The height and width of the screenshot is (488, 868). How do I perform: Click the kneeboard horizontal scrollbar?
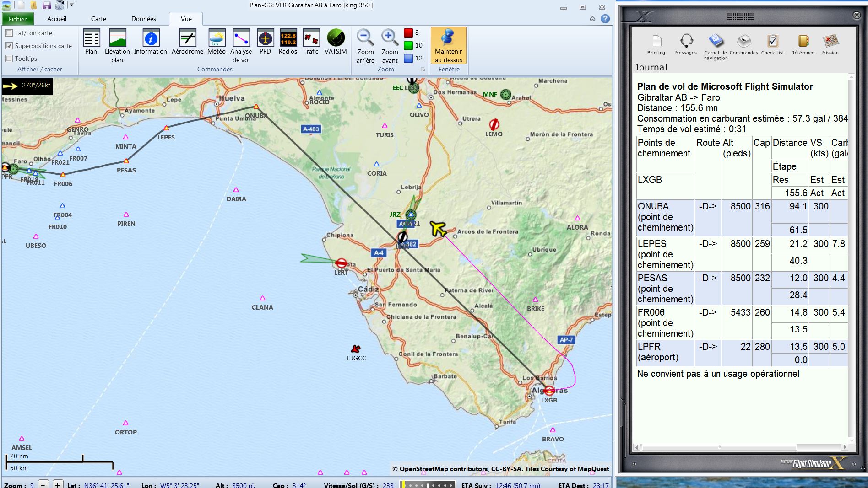pyautogui.click(x=740, y=447)
